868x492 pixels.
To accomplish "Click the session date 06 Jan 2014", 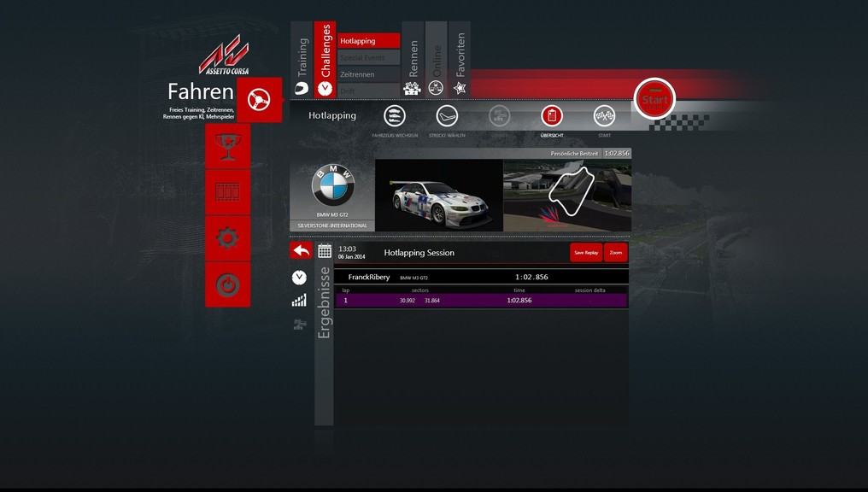I will coord(351,257).
